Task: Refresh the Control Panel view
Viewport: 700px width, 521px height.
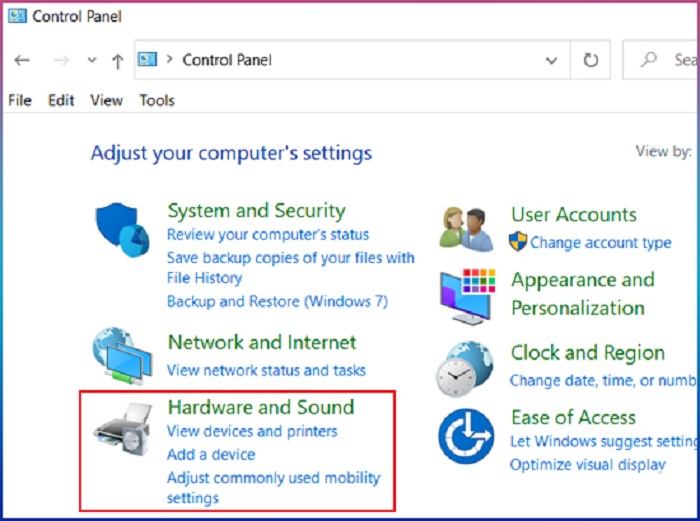Action: (591, 60)
